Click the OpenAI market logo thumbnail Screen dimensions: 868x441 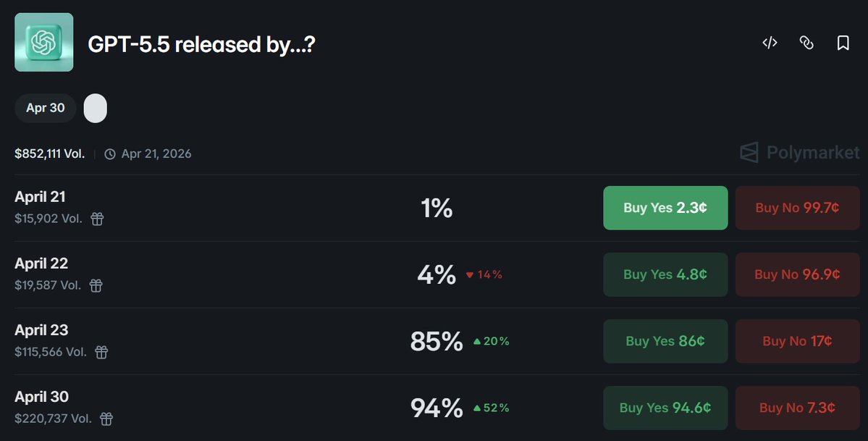coord(43,42)
